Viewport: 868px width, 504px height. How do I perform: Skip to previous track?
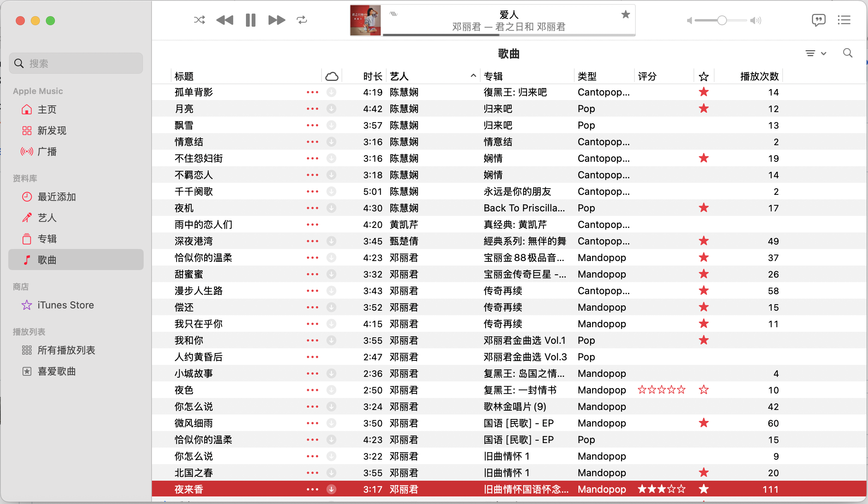click(225, 20)
